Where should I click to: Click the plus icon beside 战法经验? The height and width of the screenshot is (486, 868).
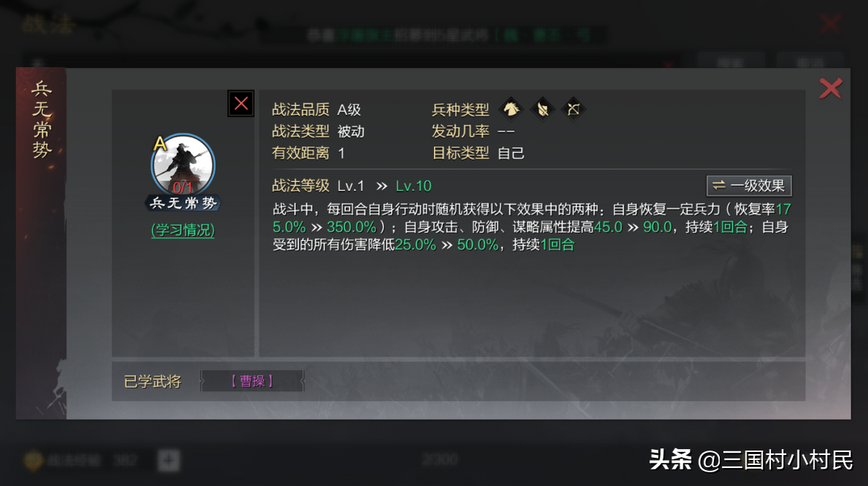click(168, 459)
